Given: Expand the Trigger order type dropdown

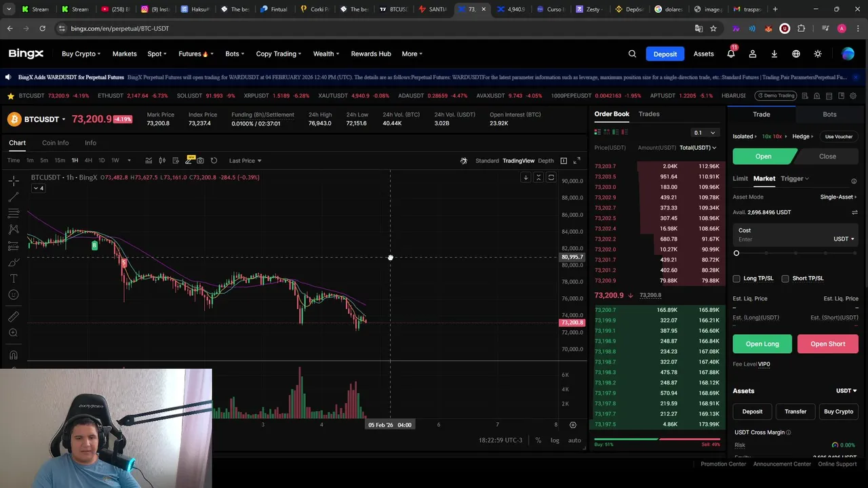Looking at the screenshot, I should pyautogui.click(x=795, y=178).
